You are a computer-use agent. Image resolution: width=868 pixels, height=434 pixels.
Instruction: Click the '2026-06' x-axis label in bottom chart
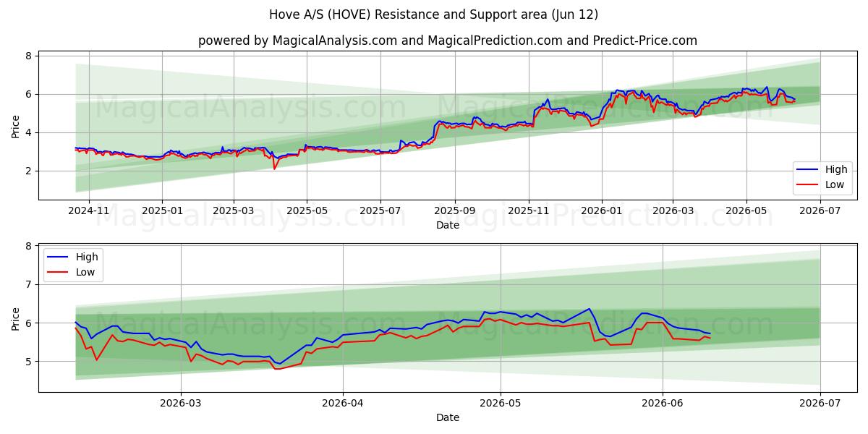[663, 404]
